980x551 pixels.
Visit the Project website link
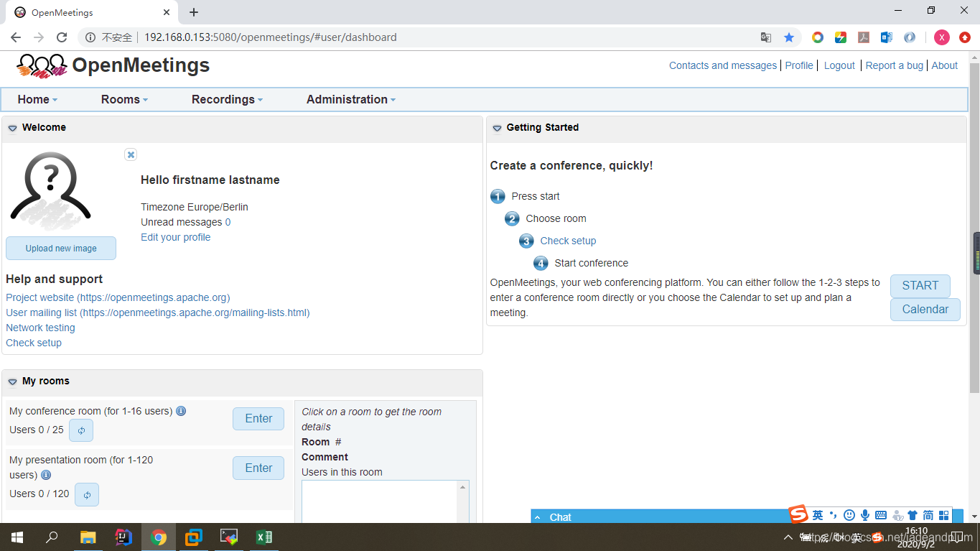pos(118,297)
